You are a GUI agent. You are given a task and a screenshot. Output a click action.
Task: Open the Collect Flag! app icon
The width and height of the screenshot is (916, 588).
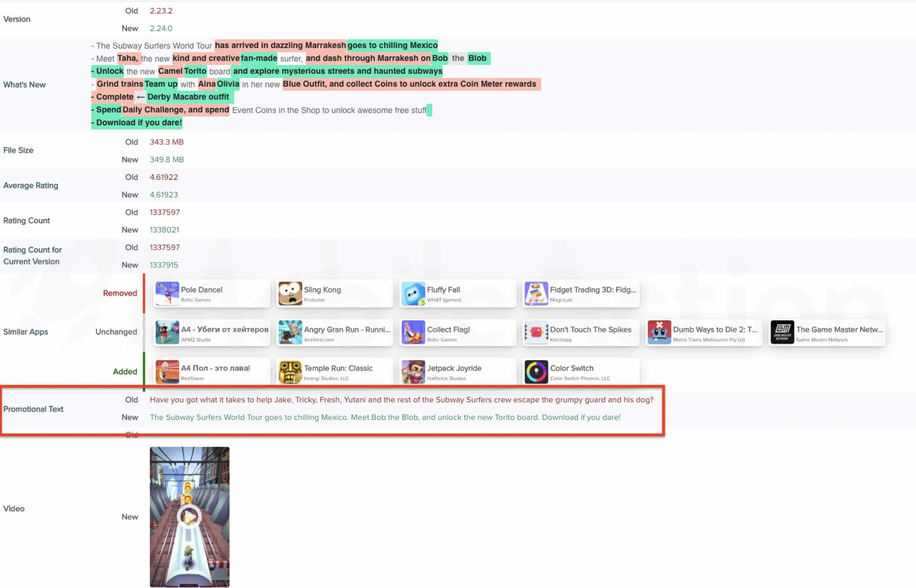pos(413,333)
